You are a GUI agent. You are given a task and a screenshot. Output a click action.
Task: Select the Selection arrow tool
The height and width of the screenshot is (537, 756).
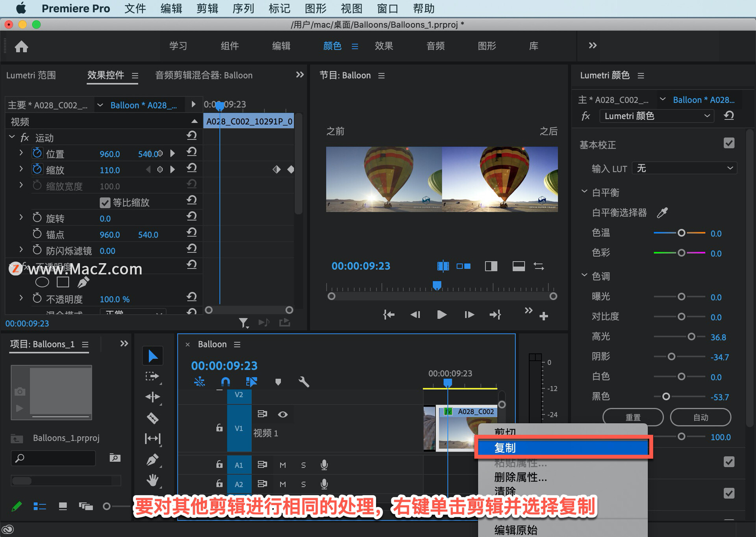click(x=153, y=356)
